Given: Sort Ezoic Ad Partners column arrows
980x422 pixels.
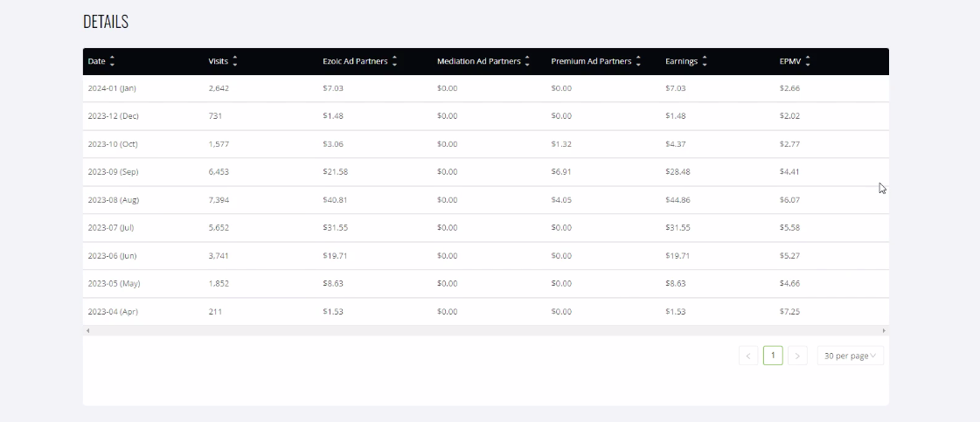Looking at the screenshot, I should click(394, 61).
